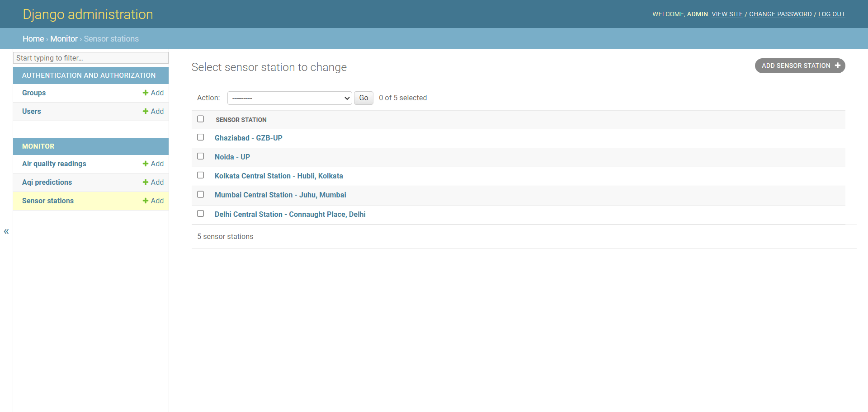
Task: Toggle the select-all checkbox in table header
Action: coord(201,119)
